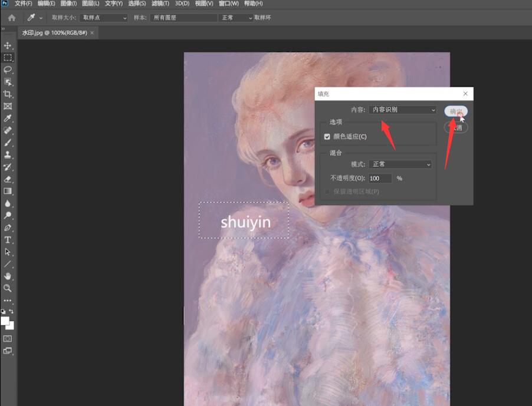Open the 模式 blend mode dropdown

400,164
